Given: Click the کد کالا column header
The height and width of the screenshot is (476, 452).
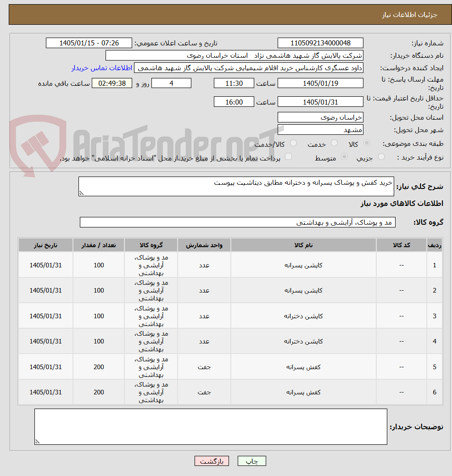Looking at the screenshot, I should tap(402, 245).
